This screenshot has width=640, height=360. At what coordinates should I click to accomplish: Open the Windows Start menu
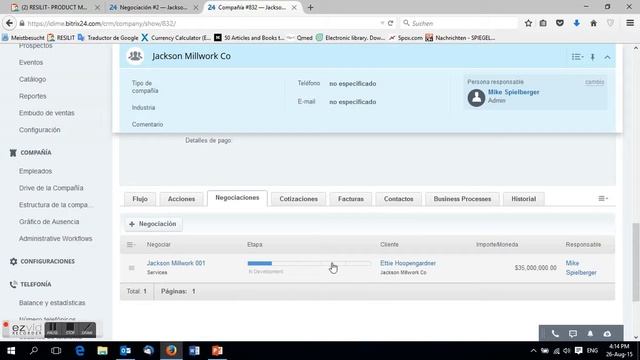(11, 351)
